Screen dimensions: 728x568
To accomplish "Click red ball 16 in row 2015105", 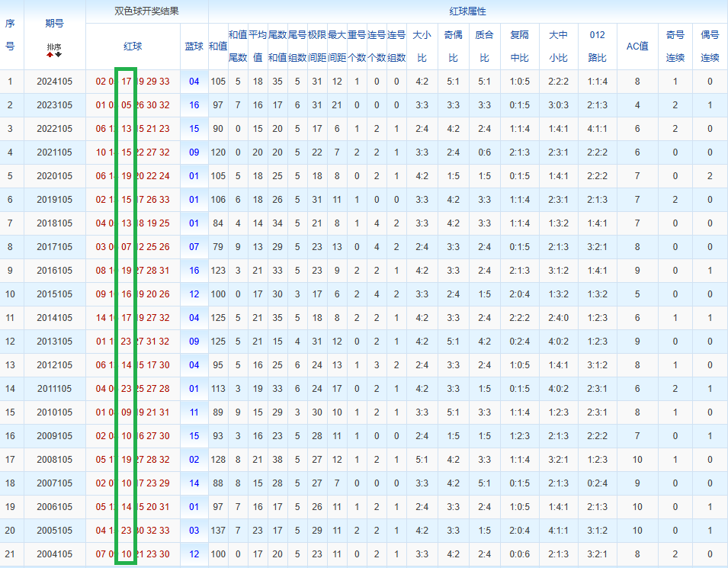I will coord(127,294).
